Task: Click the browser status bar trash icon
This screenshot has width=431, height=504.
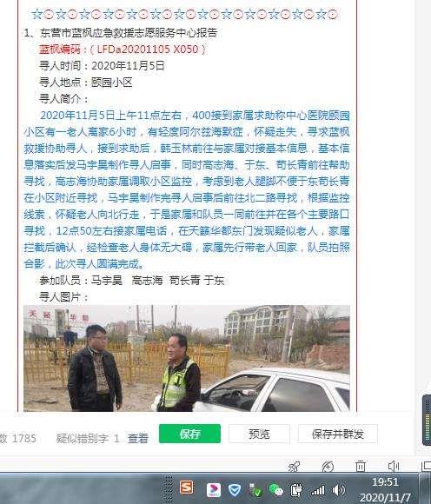Action: (361, 466)
